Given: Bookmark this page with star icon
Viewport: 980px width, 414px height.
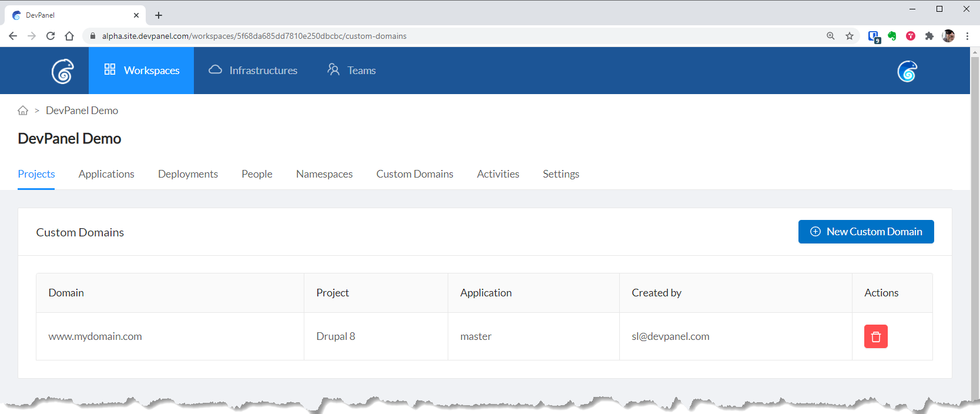Looking at the screenshot, I should tap(850, 36).
